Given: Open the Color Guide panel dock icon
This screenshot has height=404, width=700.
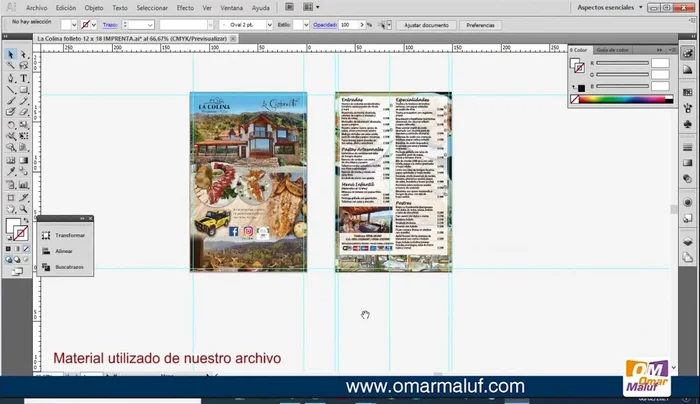Looking at the screenshot, I should pyautogui.click(x=688, y=69).
